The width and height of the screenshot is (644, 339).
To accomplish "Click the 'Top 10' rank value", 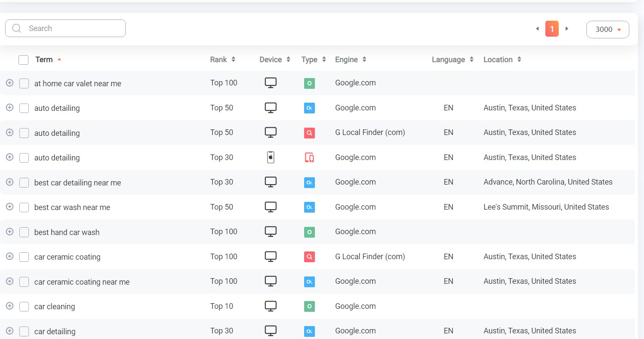I will click(221, 306).
